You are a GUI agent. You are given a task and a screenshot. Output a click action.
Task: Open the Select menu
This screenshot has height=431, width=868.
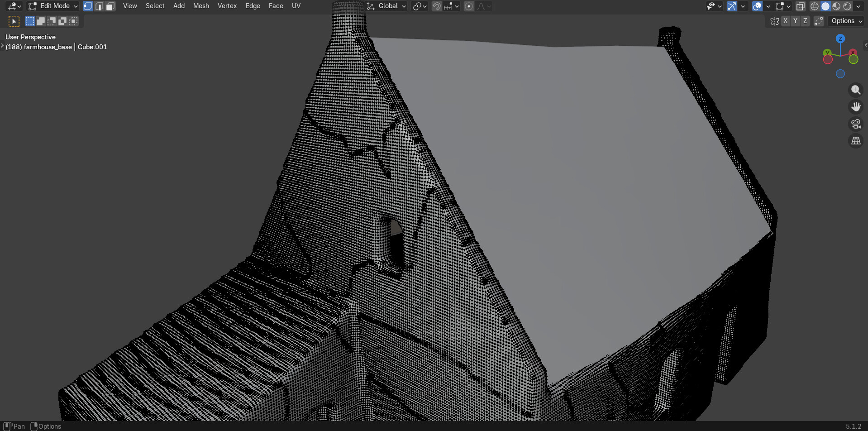tap(155, 6)
